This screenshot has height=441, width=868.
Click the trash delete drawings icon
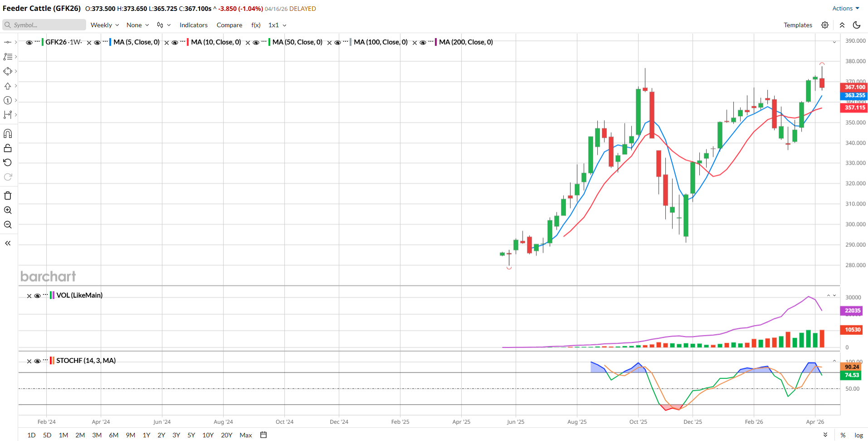pos(8,196)
